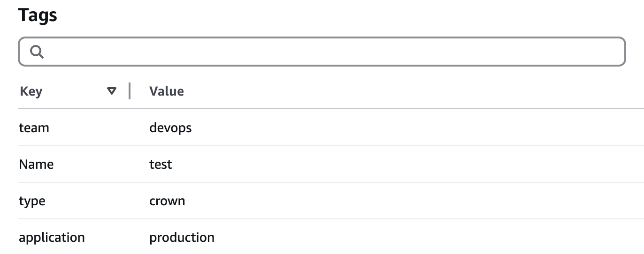The image size is (644, 254).
Task: Select the type tag key
Action: [32, 201]
